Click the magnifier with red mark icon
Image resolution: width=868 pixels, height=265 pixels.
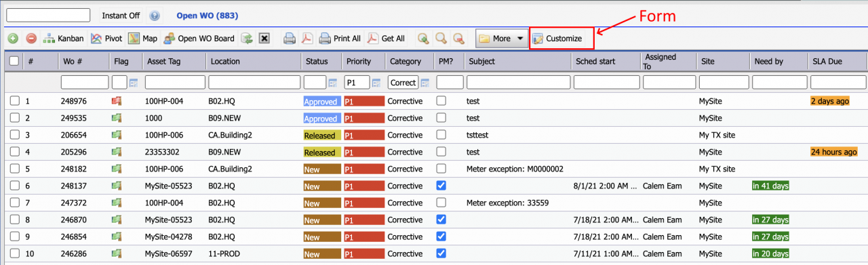click(459, 39)
